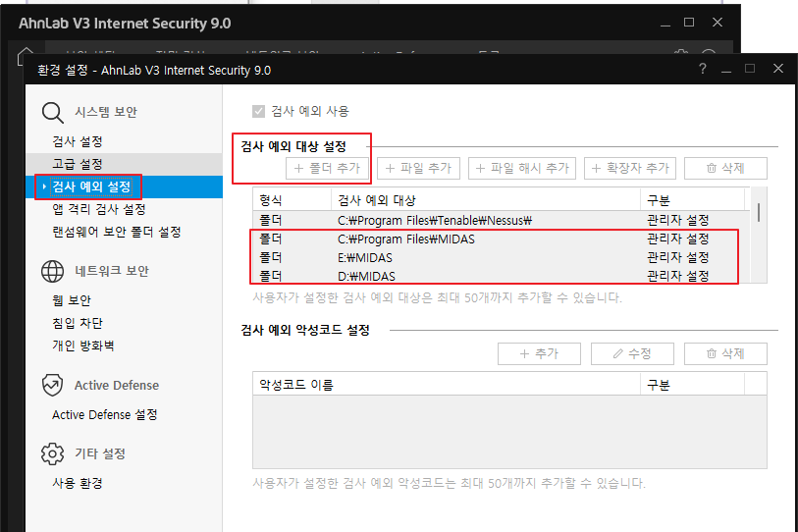Image resolution: width=798 pixels, height=532 pixels.
Task: Toggle the 검사 예외 사용 checkbox
Action: click(258, 111)
